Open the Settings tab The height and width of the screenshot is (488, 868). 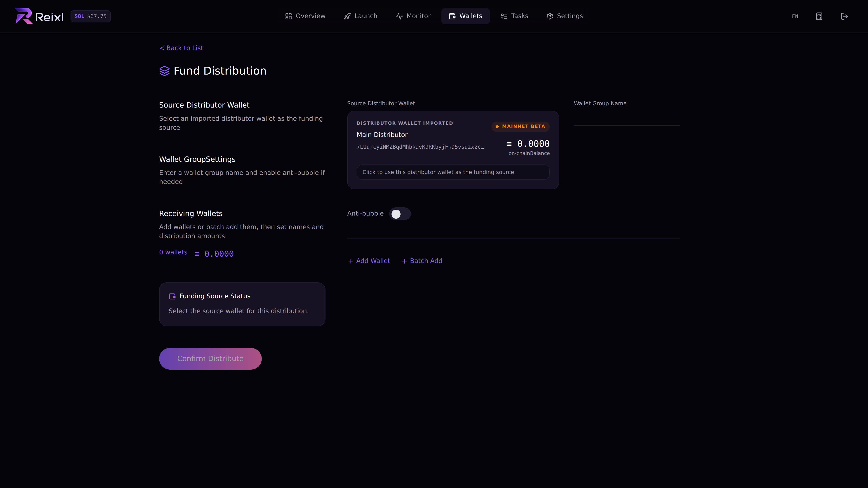565,16
